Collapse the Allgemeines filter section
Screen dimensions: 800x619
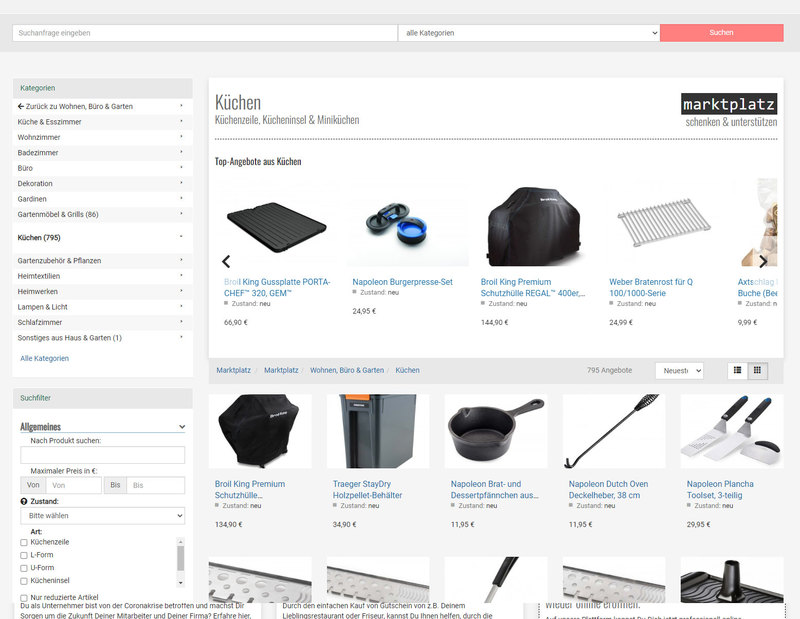click(x=182, y=427)
